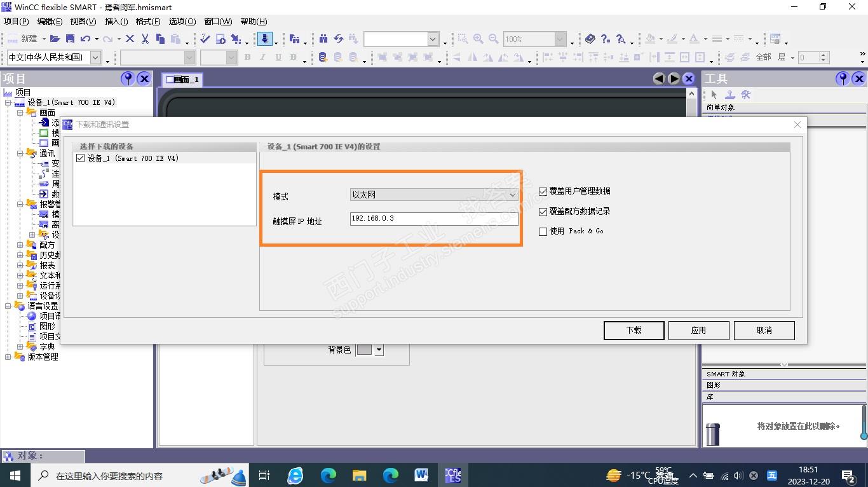Image resolution: width=868 pixels, height=487 pixels.
Task: Open the 项目(P) menu
Action: pos(16,22)
